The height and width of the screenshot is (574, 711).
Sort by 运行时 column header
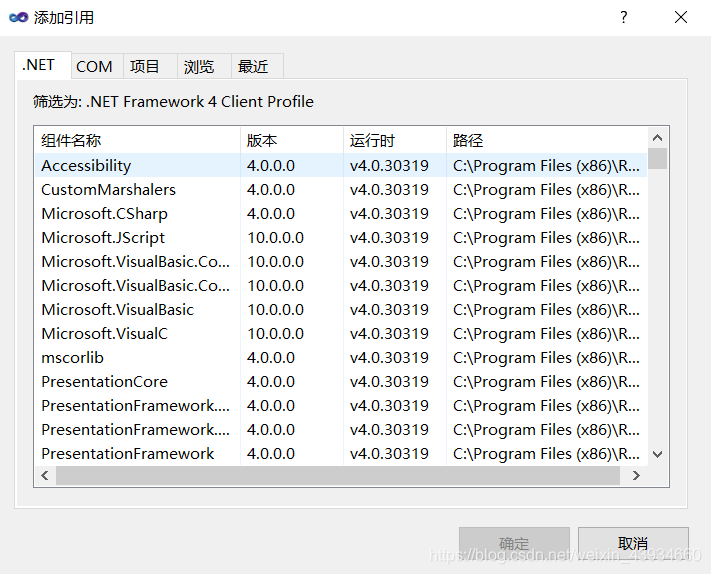pyautogui.click(x=394, y=141)
